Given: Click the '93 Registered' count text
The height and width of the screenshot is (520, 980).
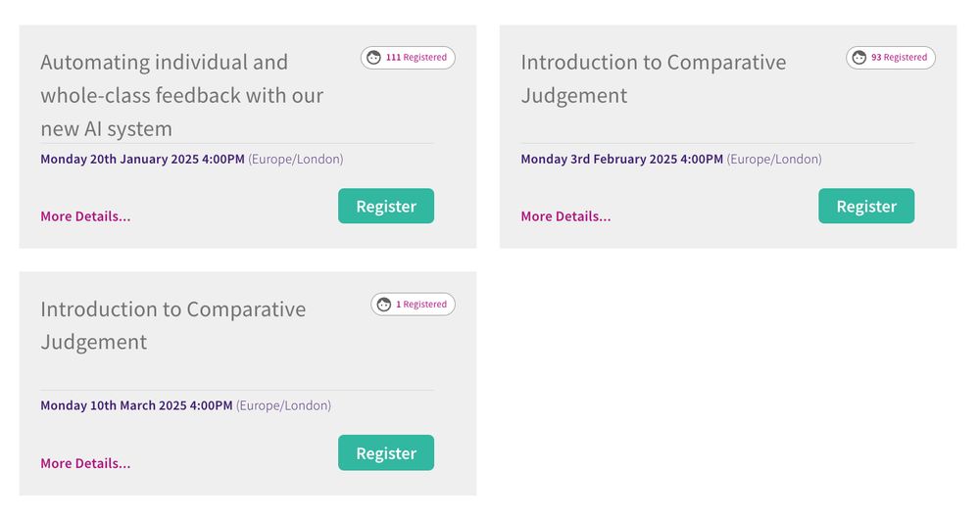Looking at the screenshot, I should (900, 58).
